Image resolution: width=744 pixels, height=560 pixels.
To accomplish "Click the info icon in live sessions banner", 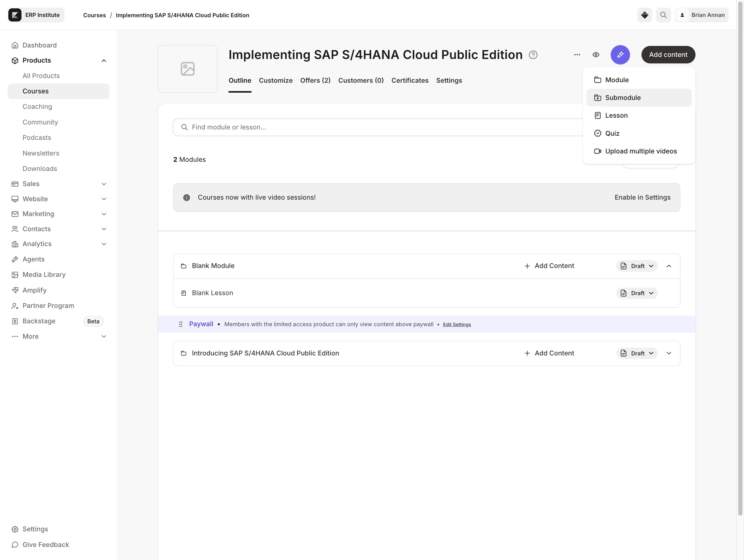I will pyautogui.click(x=187, y=198).
